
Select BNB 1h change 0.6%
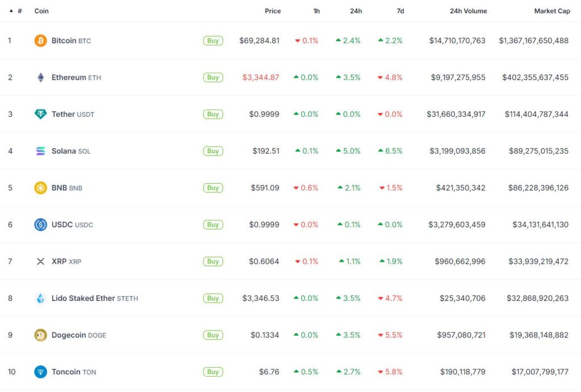(x=306, y=188)
